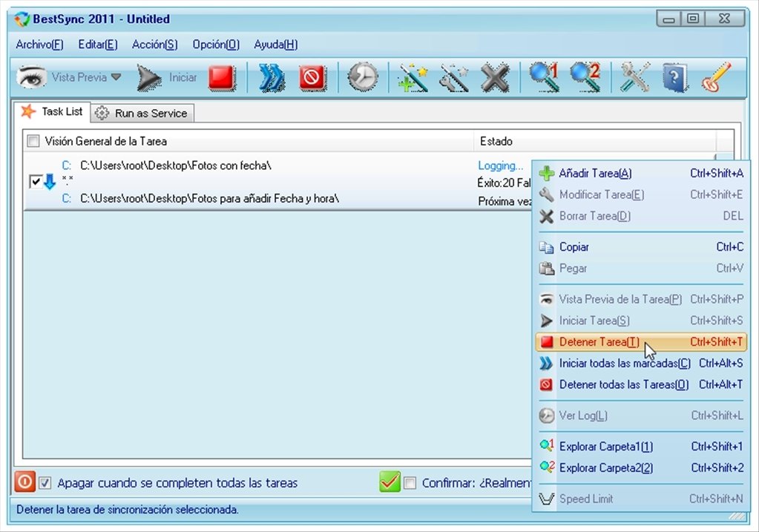Click the BestSync logo in title bar

point(22,19)
